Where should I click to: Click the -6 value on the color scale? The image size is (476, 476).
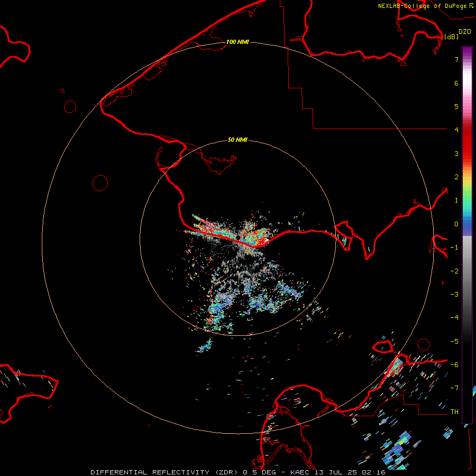pos(454,365)
